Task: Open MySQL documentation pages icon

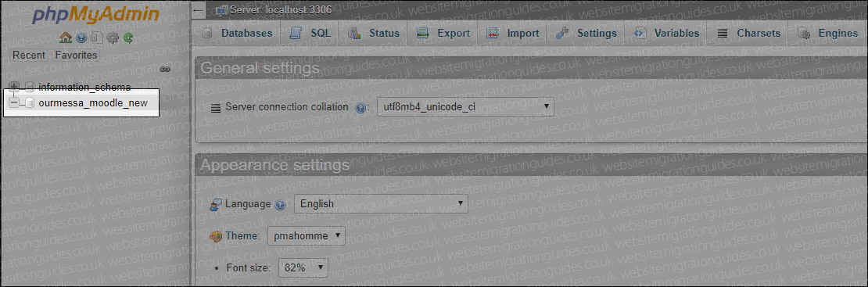Action: click(x=97, y=38)
